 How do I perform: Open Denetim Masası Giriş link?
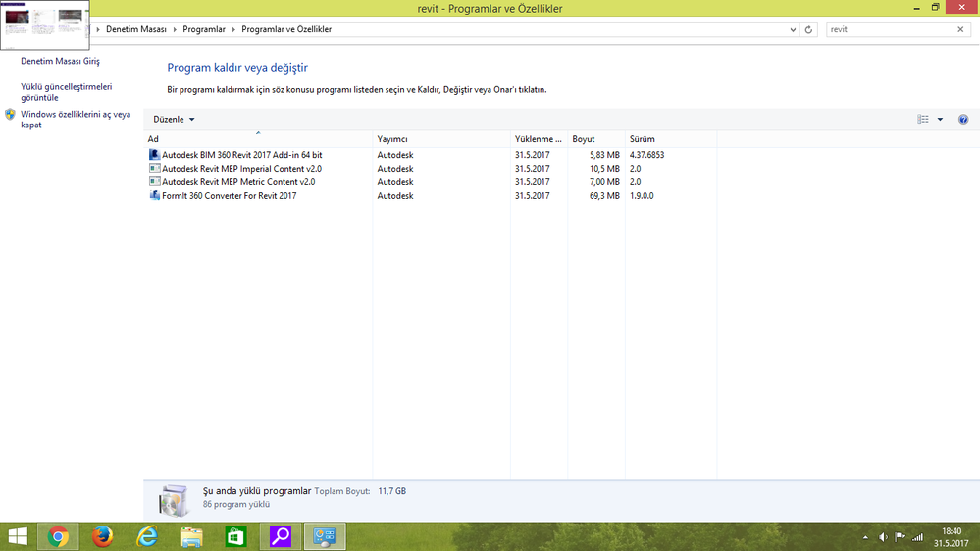tap(60, 61)
